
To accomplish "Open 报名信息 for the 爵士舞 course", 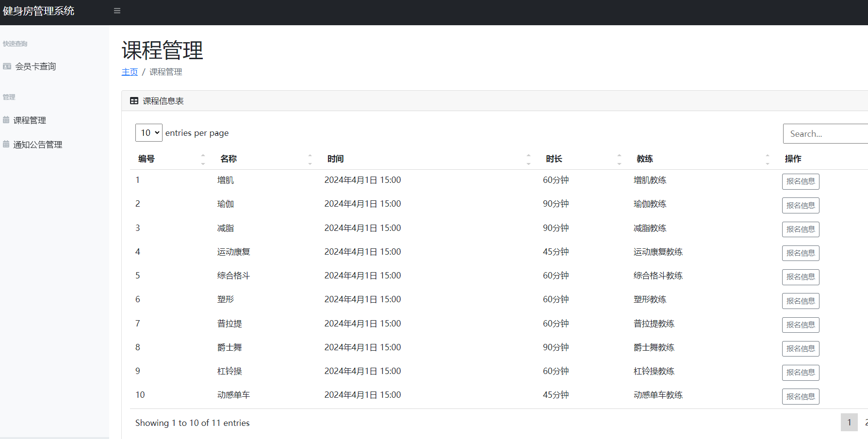I will pos(801,348).
